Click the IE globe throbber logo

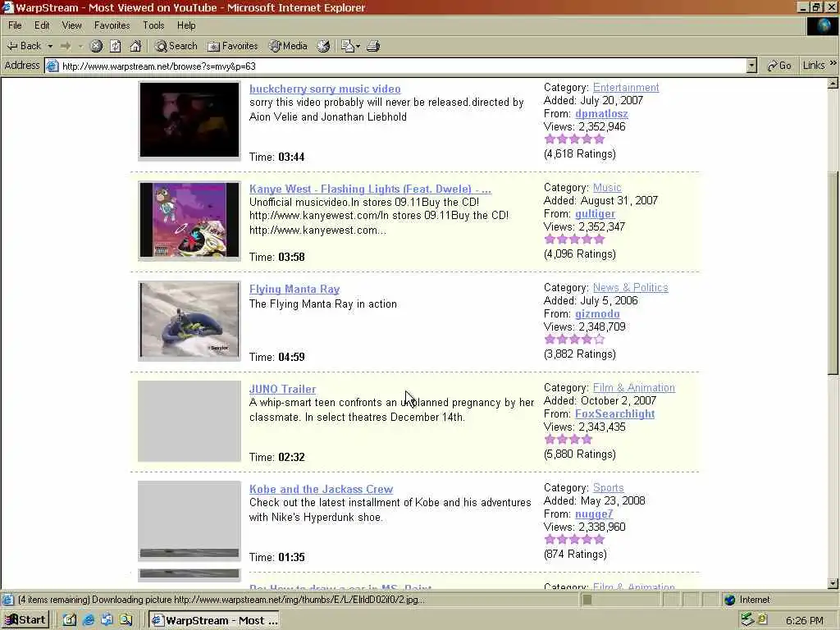822,25
